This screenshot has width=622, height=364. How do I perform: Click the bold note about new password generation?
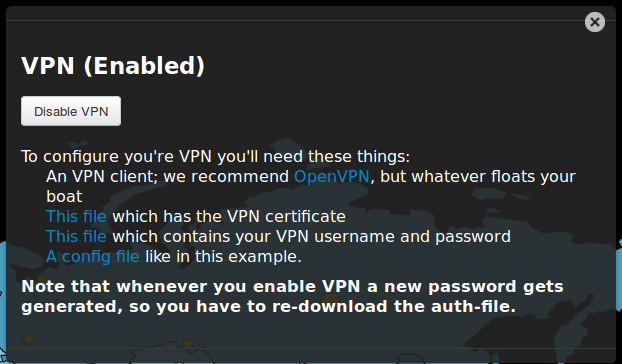coord(292,296)
